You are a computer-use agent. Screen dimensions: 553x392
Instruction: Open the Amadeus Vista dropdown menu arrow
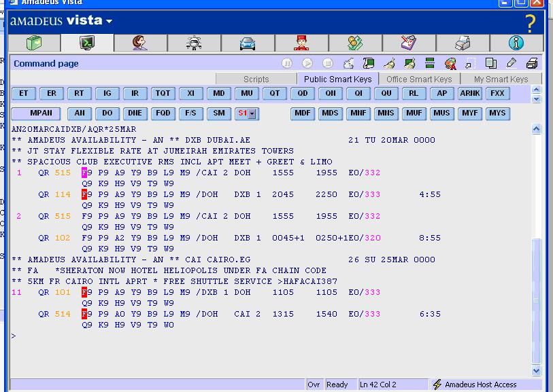(x=110, y=21)
